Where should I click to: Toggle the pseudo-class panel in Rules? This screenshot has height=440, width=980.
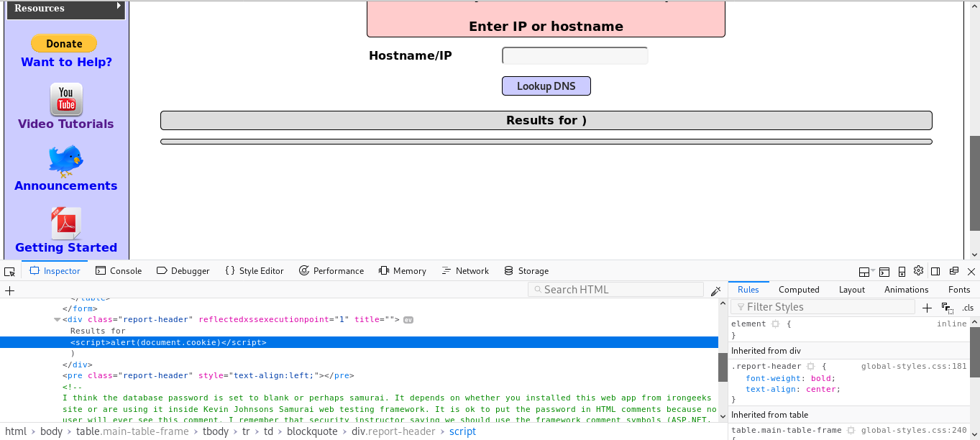click(947, 308)
